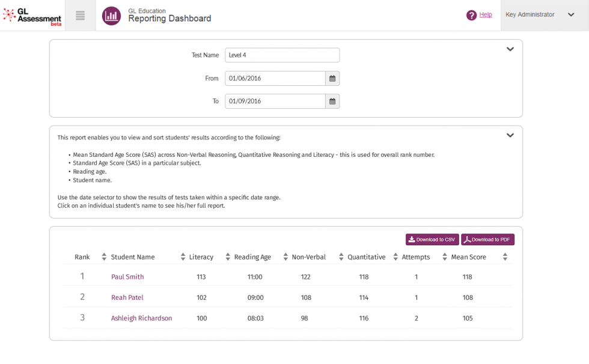Sort table by Reading Age
The height and width of the screenshot is (364, 589).
285,257
